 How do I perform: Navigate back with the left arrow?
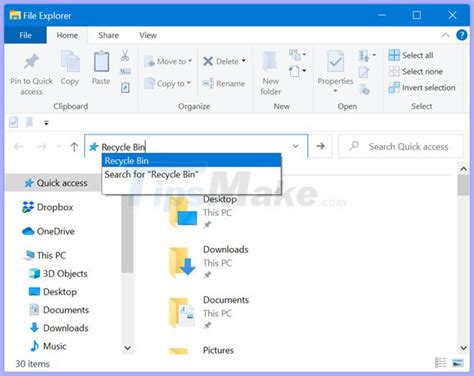[x=19, y=147]
